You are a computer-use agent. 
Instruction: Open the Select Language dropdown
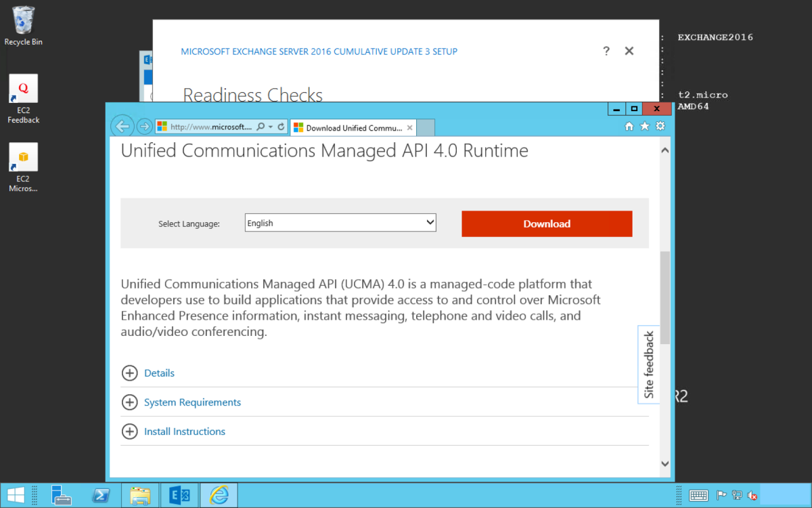[x=340, y=223]
